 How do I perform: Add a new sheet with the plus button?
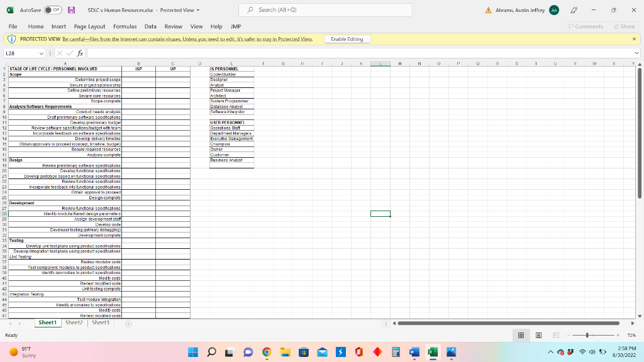tap(128, 322)
